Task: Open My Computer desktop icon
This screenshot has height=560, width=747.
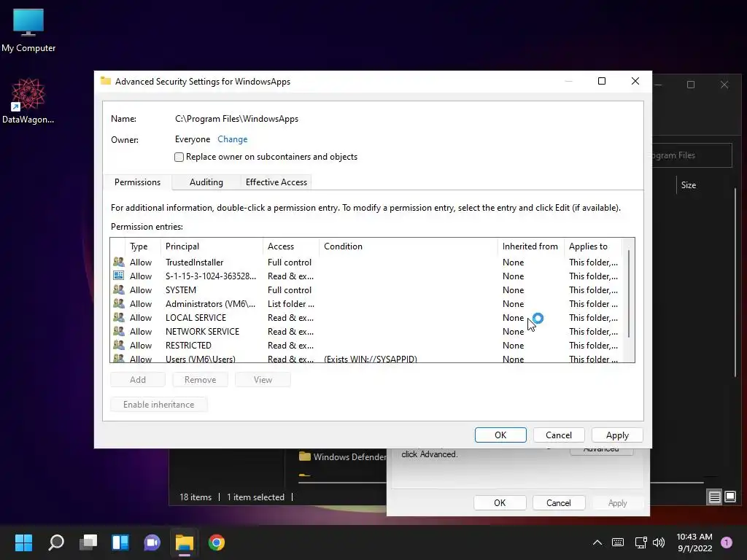Action: click(x=28, y=31)
